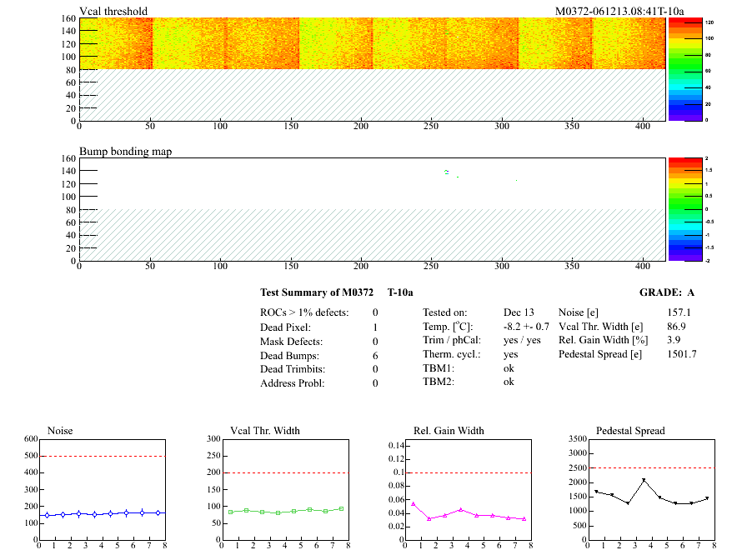Click the Vcal Thr. Width value "86.9"

(676, 327)
